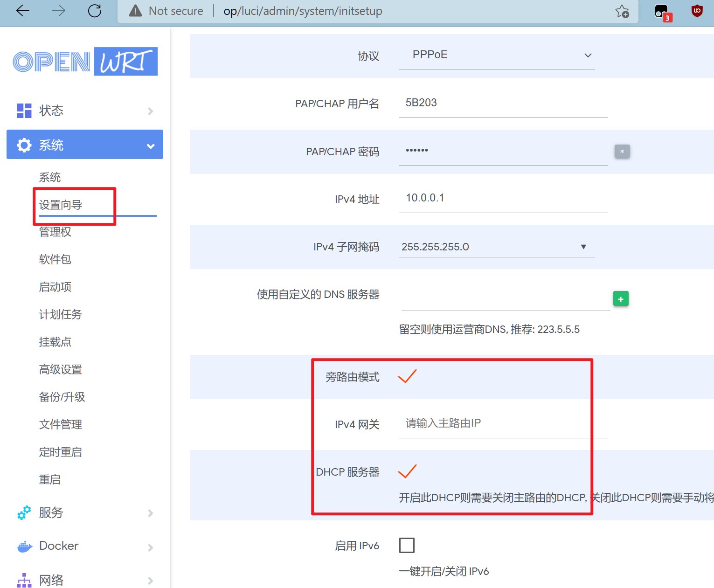Image resolution: width=714 pixels, height=588 pixels.
Task: Open the IPv4 子网掩码 dropdown
Action: [497, 247]
